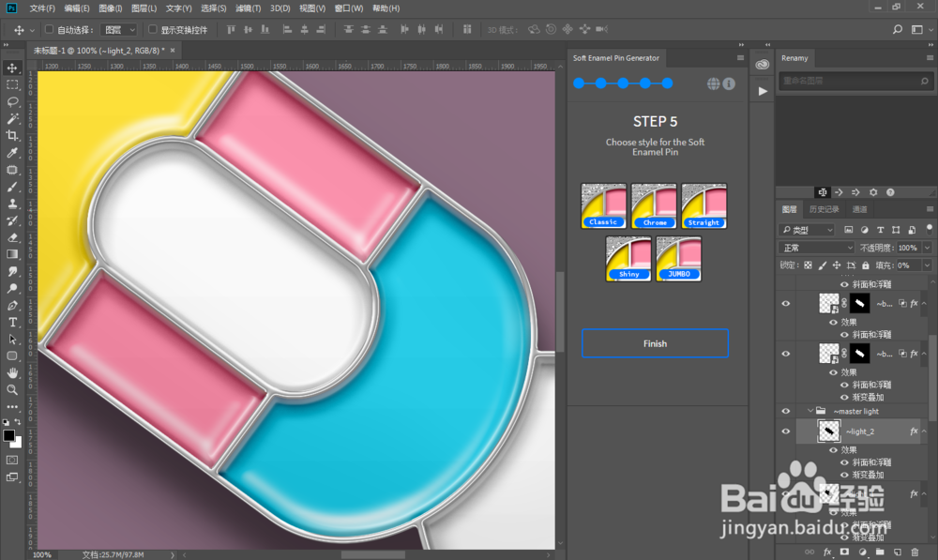
Task: Select the Clone Stamp tool
Action: (x=12, y=204)
